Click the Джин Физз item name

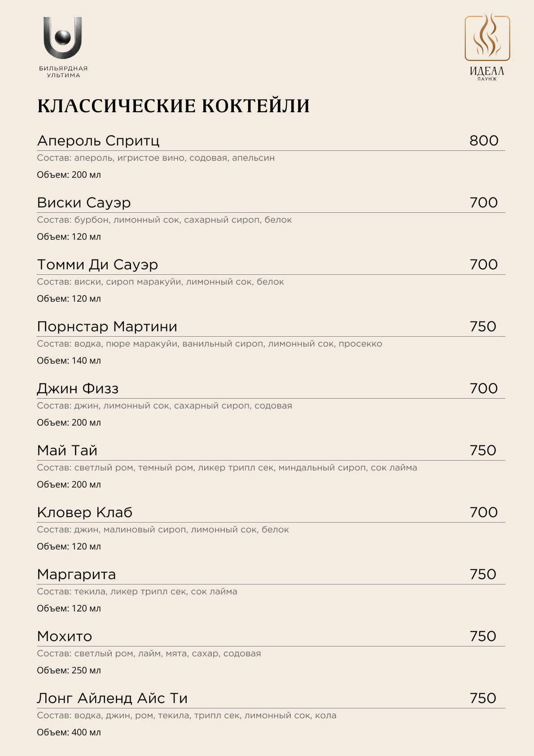click(78, 388)
